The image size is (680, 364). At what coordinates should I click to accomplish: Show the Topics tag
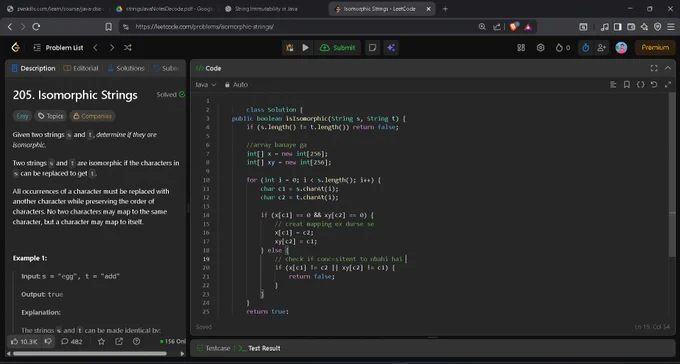[x=50, y=116]
